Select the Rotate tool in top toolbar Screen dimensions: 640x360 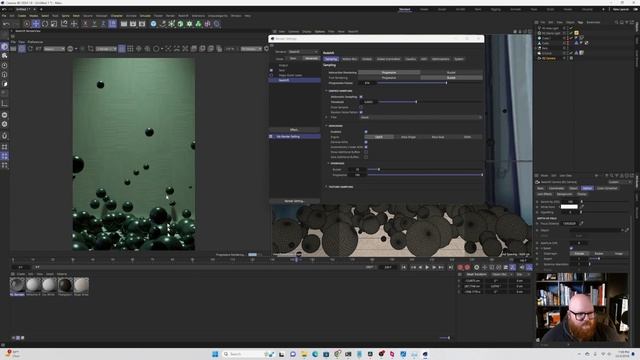[45, 24]
